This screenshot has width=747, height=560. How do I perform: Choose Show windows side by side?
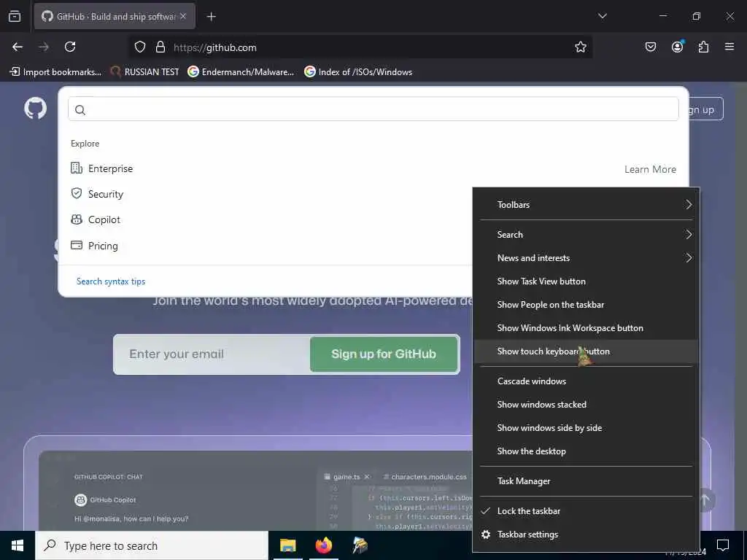coord(587,427)
